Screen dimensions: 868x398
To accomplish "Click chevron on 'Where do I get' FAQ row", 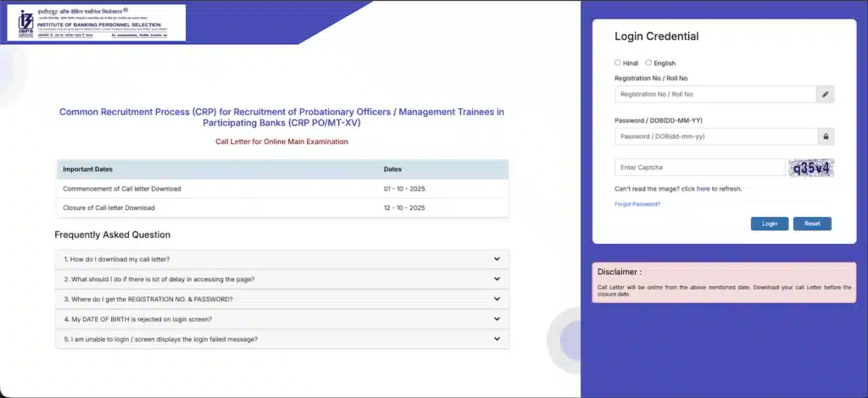I will pyautogui.click(x=497, y=298).
